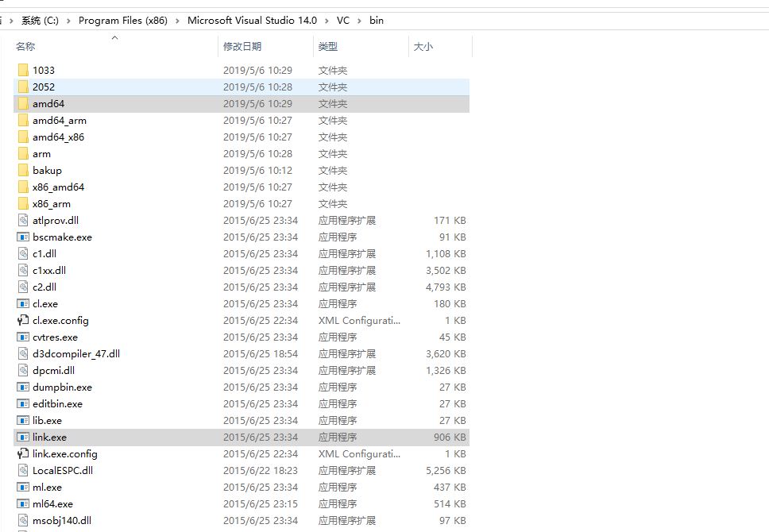Screen dimensions: 769x532
Task: Click the link.exe.config file icon
Action: pyautogui.click(x=23, y=453)
